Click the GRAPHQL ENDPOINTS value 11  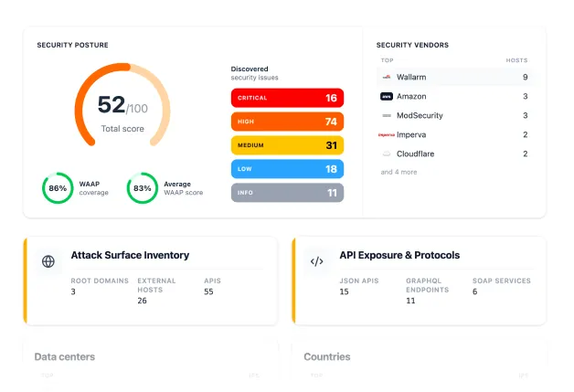pos(410,301)
